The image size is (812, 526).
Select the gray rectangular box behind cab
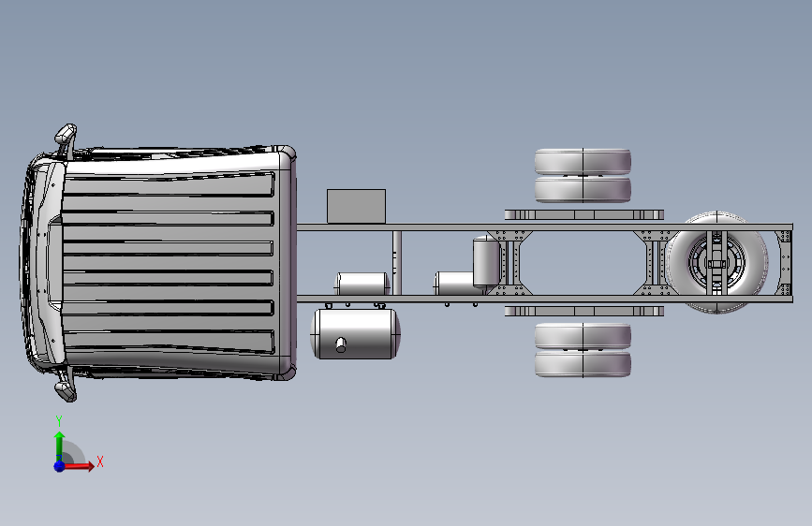click(x=356, y=206)
